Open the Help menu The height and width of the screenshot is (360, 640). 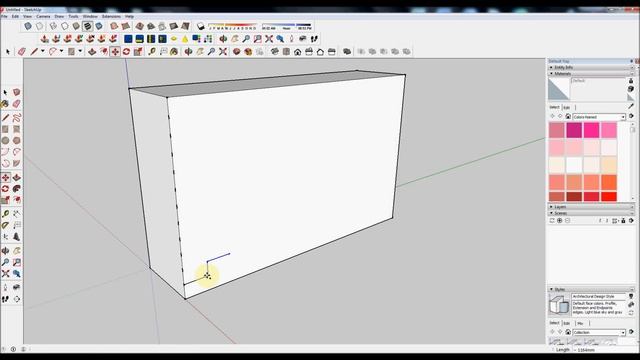[x=129, y=17]
